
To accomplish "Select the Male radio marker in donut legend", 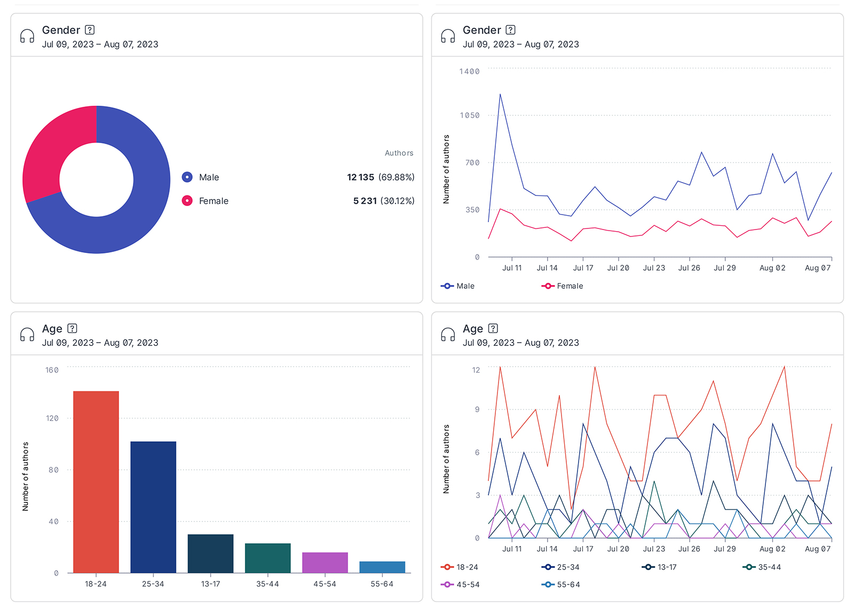I will pos(187,177).
